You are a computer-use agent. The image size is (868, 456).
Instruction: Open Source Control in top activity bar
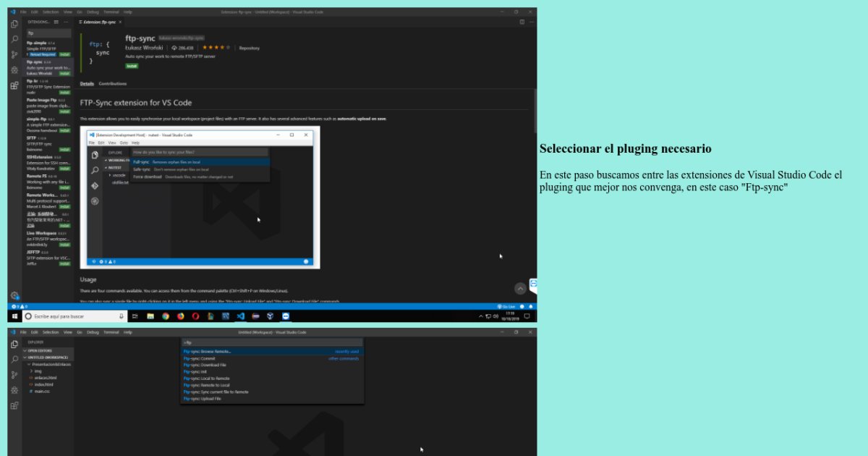click(x=14, y=54)
